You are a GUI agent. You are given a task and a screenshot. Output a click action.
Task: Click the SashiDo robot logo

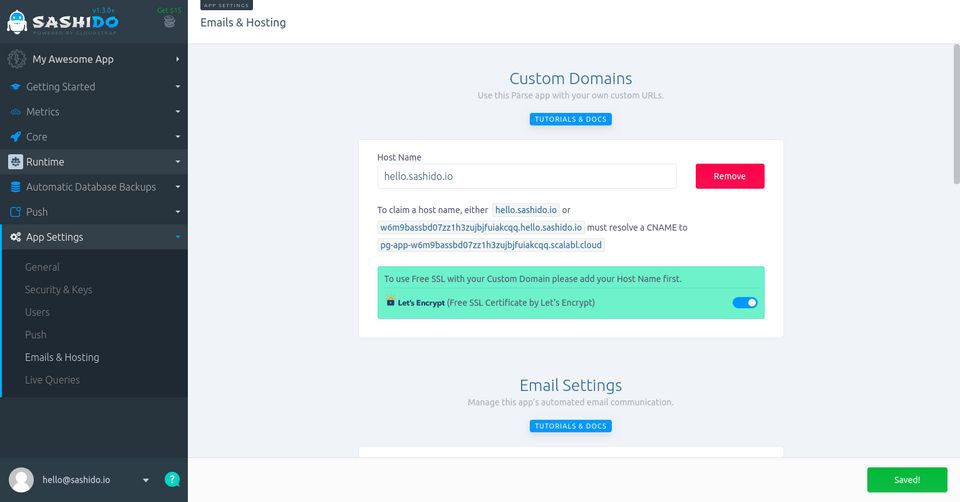click(17, 22)
